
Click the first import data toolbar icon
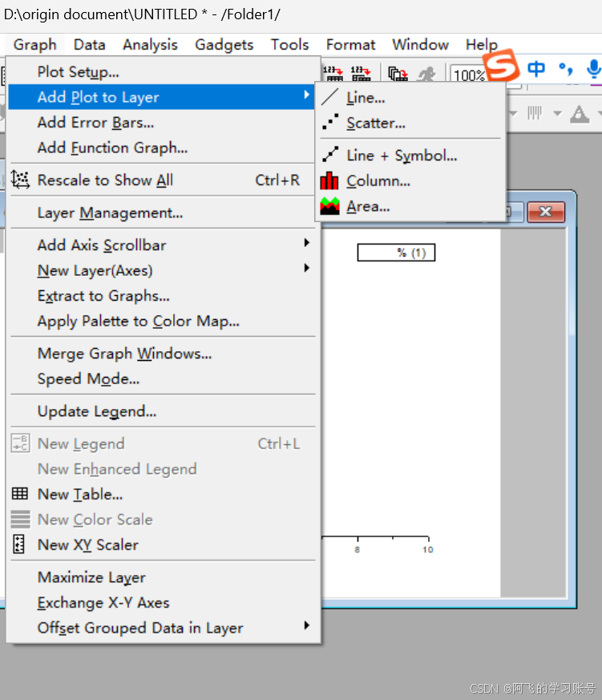333,74
